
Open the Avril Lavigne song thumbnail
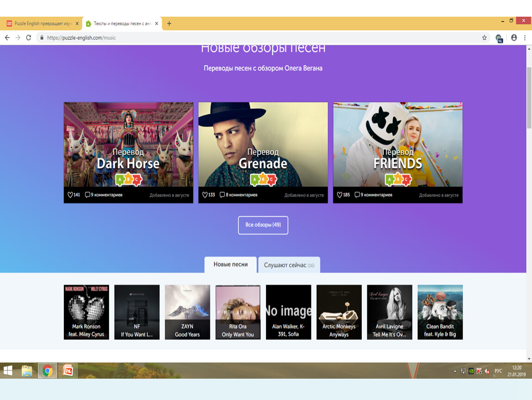pos(390,312)
